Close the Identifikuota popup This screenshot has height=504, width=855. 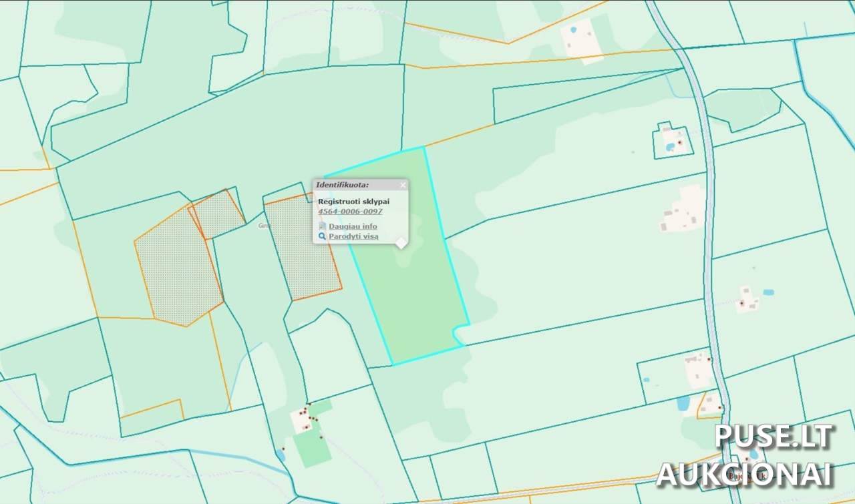click(x=403, y=185)
